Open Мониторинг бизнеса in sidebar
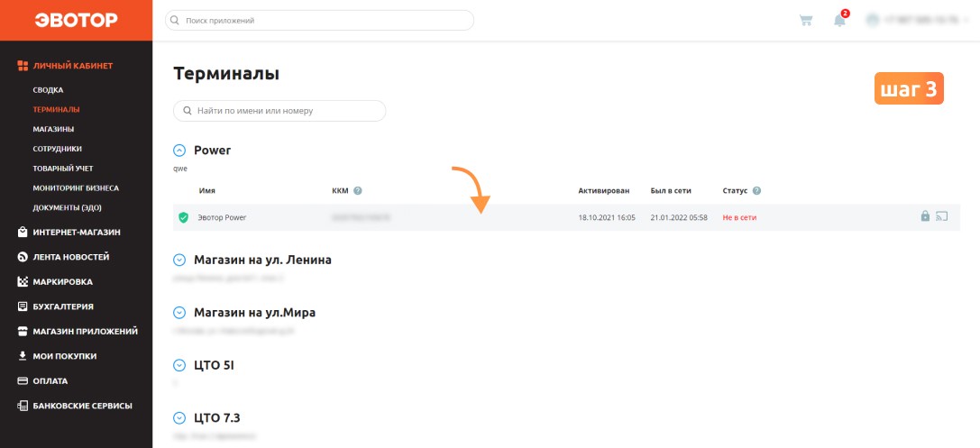Screen dimensions: 980x448 tap(76, 188)
